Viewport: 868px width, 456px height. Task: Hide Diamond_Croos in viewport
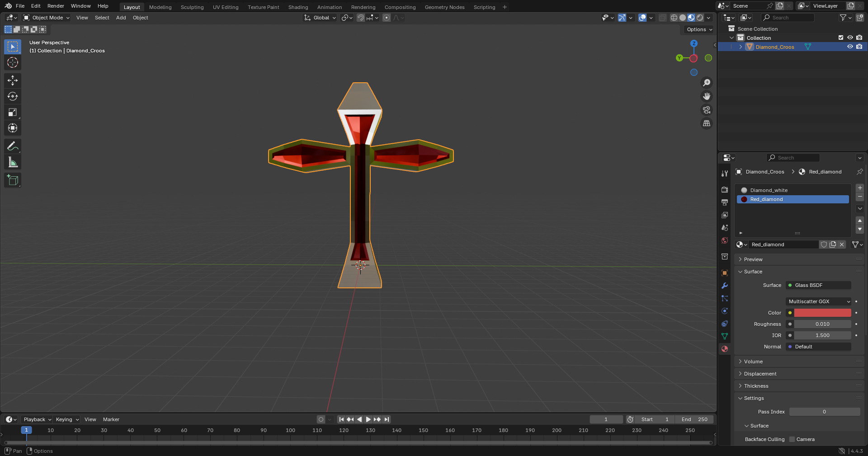(850, 47)
